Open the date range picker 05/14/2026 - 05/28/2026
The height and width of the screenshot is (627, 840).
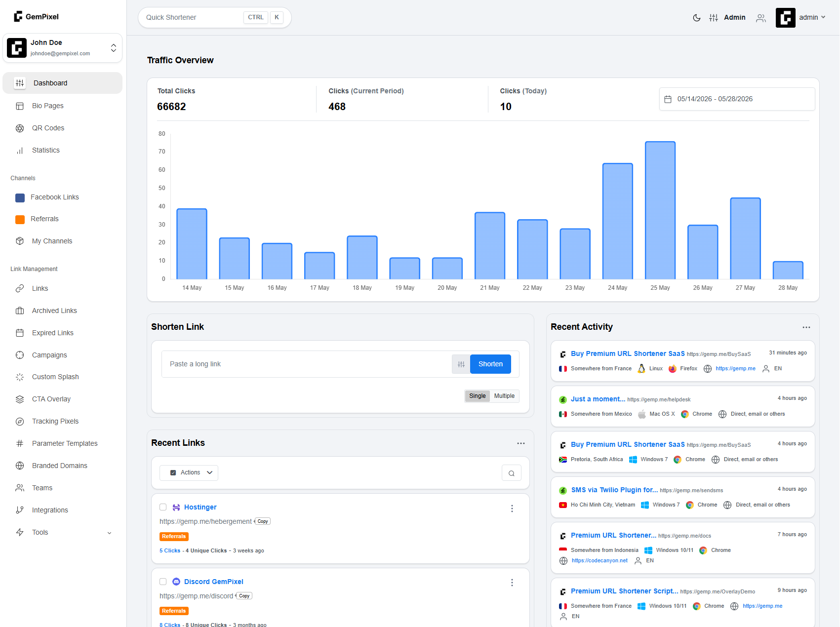(x=737, y=99)
